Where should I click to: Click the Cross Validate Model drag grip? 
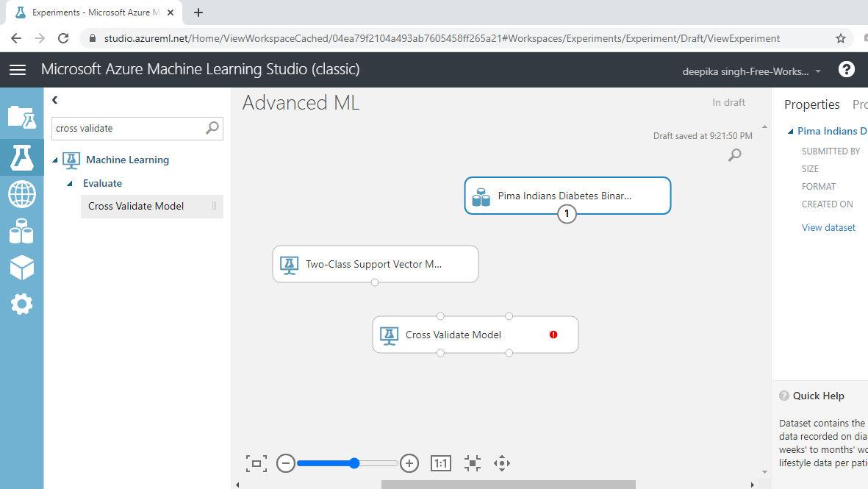pyautogui.click(x=214, y=206)
